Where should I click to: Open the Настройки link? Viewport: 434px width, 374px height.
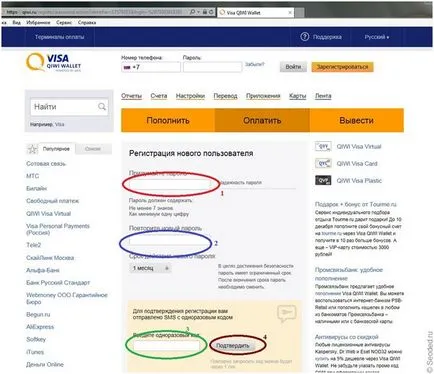click(x=190, y=96)
